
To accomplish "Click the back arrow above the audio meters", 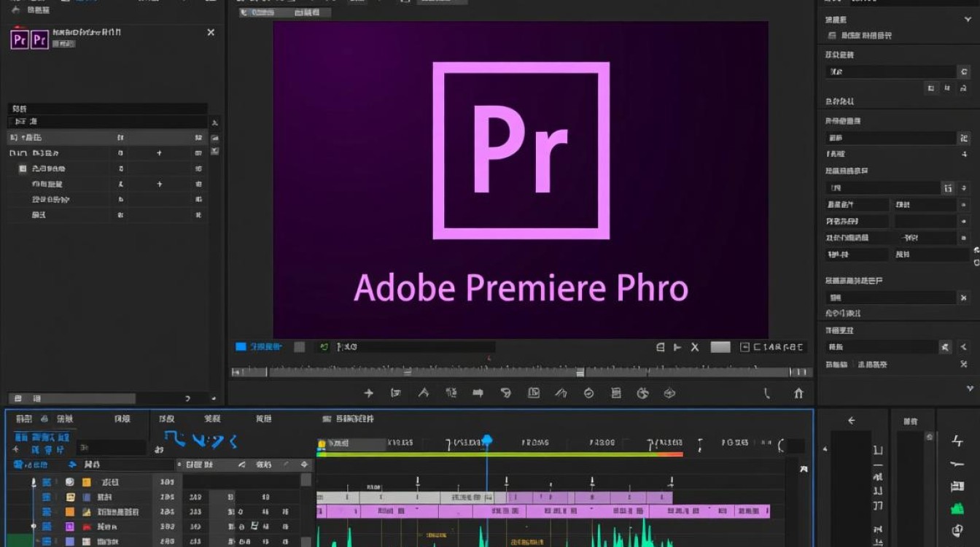I will pos(851,421).
